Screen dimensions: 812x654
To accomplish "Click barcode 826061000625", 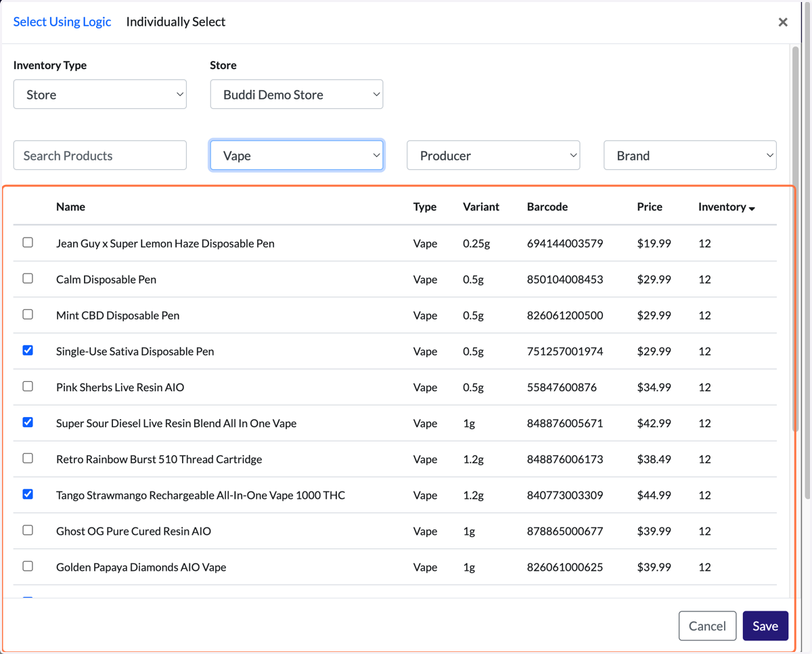I will (x=565, y=567).
